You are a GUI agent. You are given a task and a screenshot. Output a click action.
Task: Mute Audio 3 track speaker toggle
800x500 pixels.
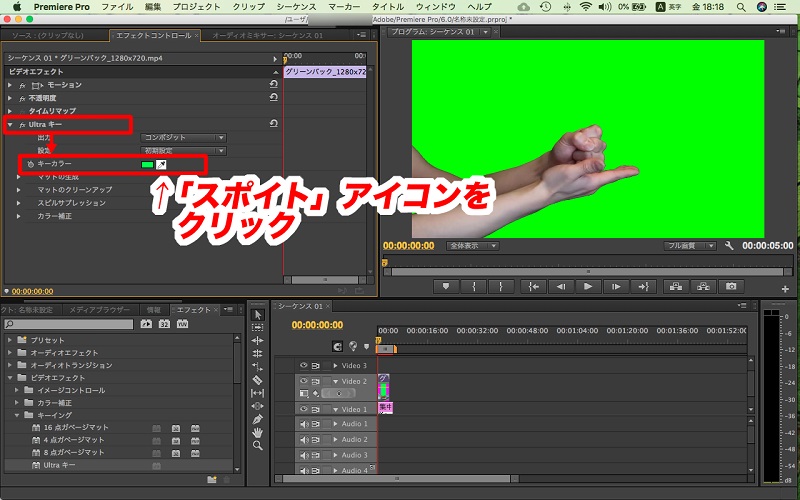tap(304, 455)
